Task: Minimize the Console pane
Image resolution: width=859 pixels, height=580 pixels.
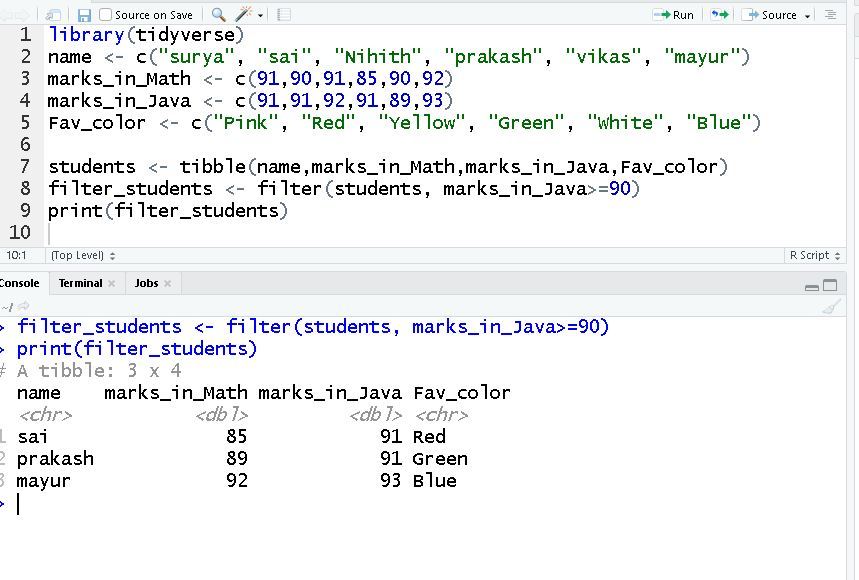Action: pos(812,286)
